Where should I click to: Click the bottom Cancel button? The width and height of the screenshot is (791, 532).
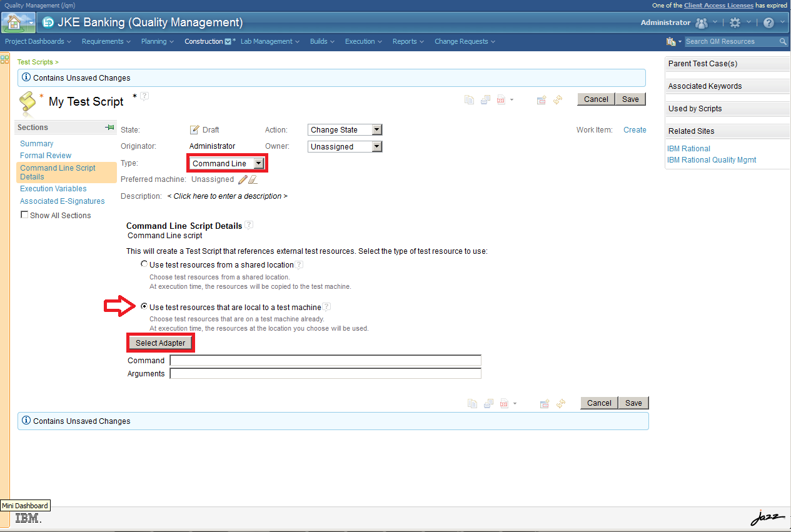click(x=600, y=403)
